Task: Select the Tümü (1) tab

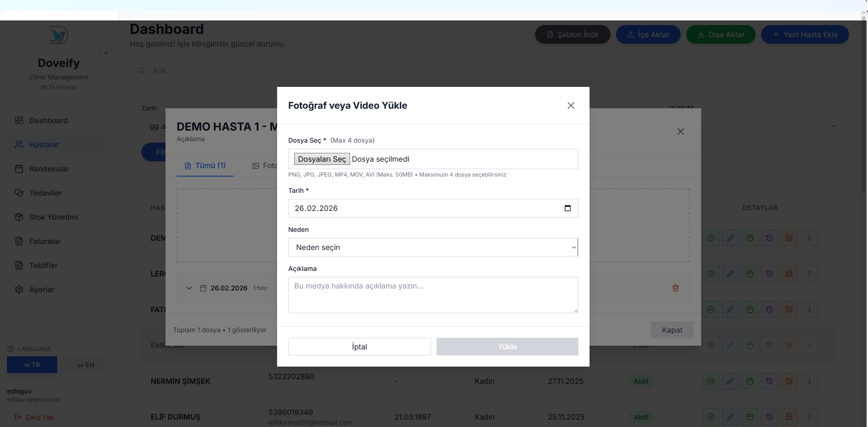Action: [x=205, y=166]
